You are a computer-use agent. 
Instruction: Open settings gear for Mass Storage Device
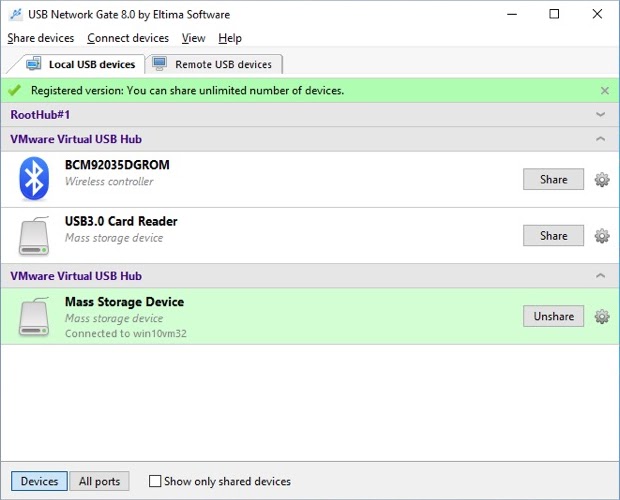[x=602, y=317]
